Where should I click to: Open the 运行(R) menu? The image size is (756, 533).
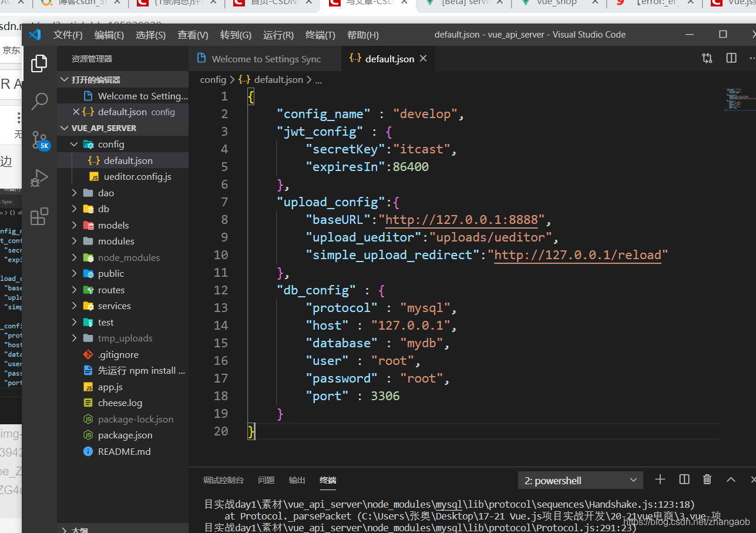pos(278,35)
